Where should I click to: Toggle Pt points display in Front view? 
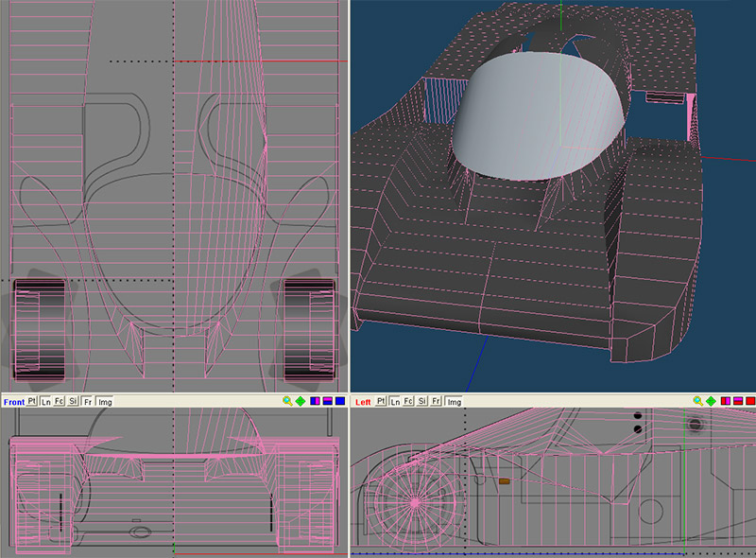point(33,402)
